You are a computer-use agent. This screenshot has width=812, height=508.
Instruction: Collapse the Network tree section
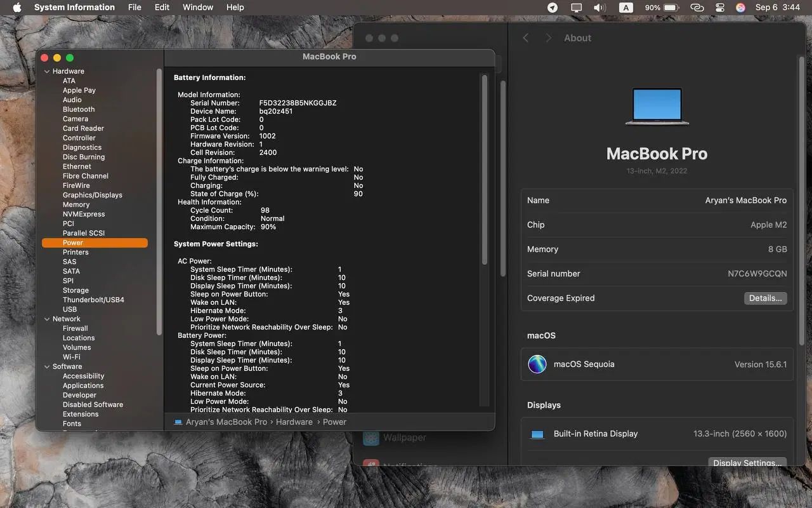[47, 319]
